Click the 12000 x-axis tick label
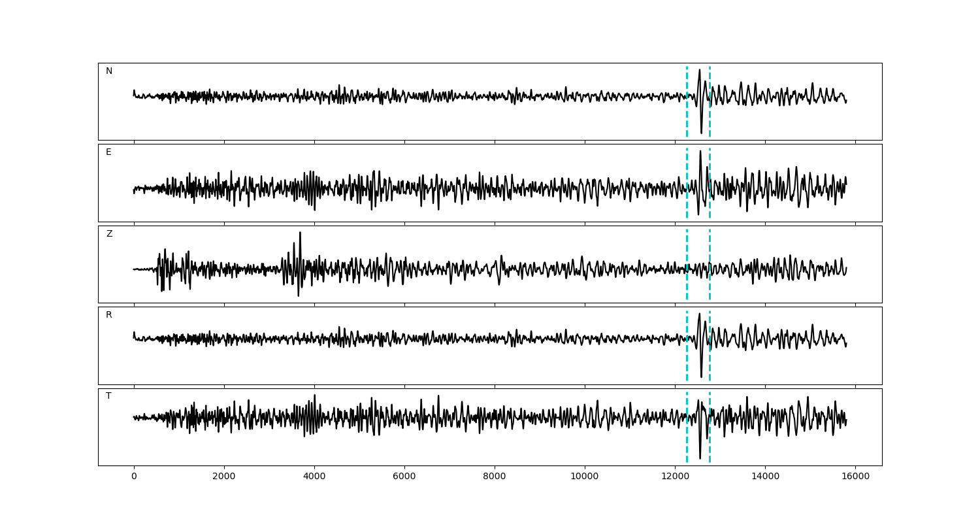The height and width of the screenshot is (523, 980). [675, 477]
